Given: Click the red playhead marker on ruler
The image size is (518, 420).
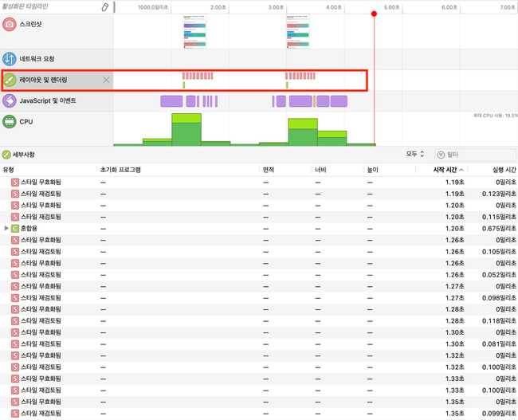Looking at the screenshot, I should click(375, 14).
